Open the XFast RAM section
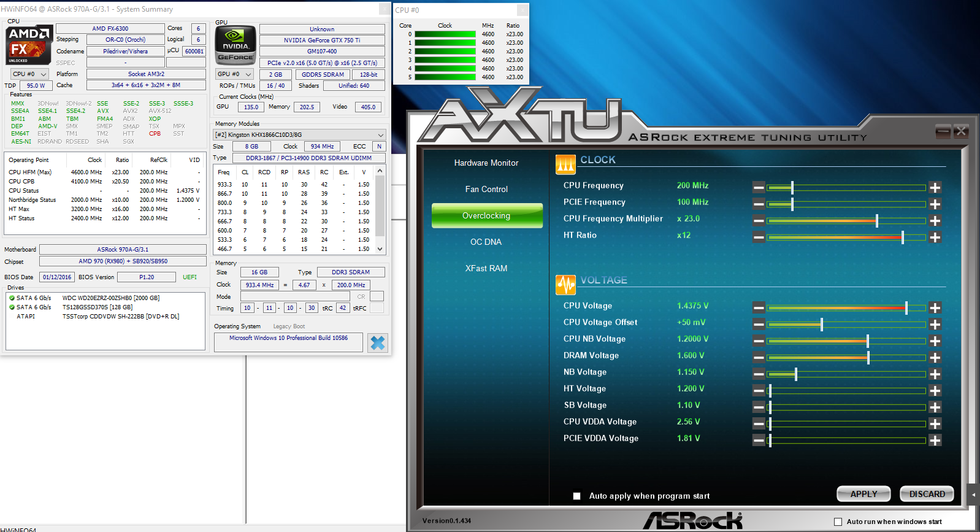The height and width of the screenshot is (532, 980). coord(486,268)
